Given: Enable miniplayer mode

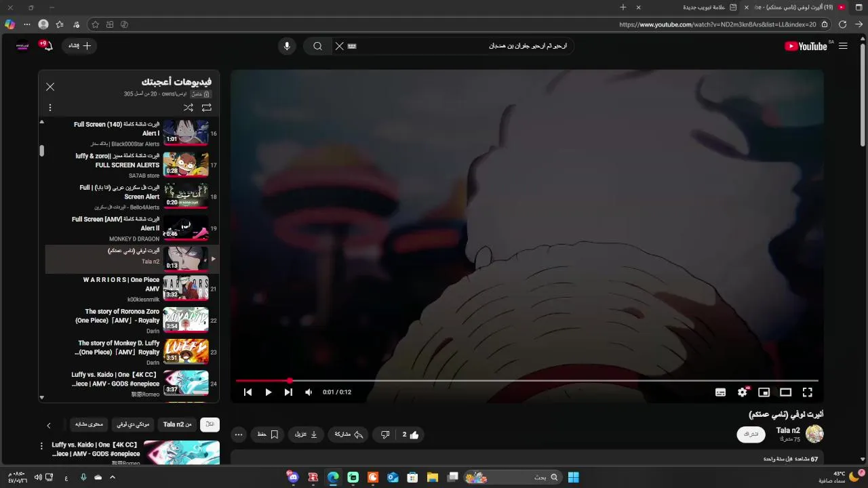Looking at the screenshot, I should point(764,392).
